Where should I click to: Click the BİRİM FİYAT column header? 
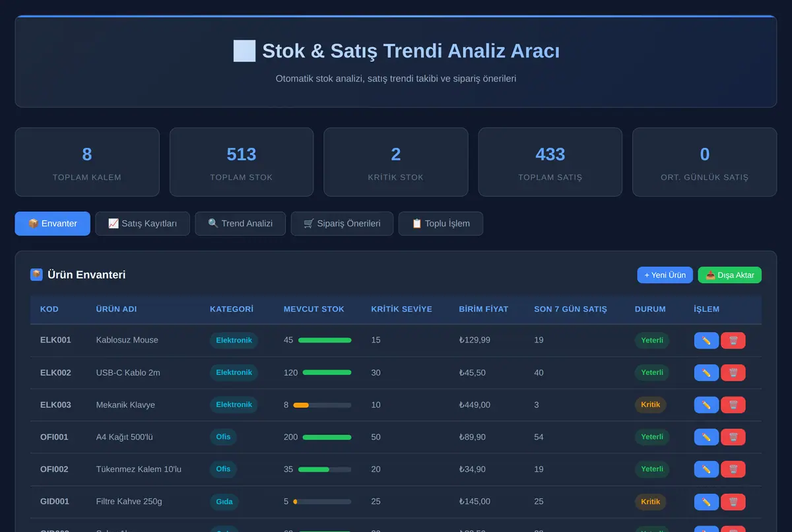point(484,310)
